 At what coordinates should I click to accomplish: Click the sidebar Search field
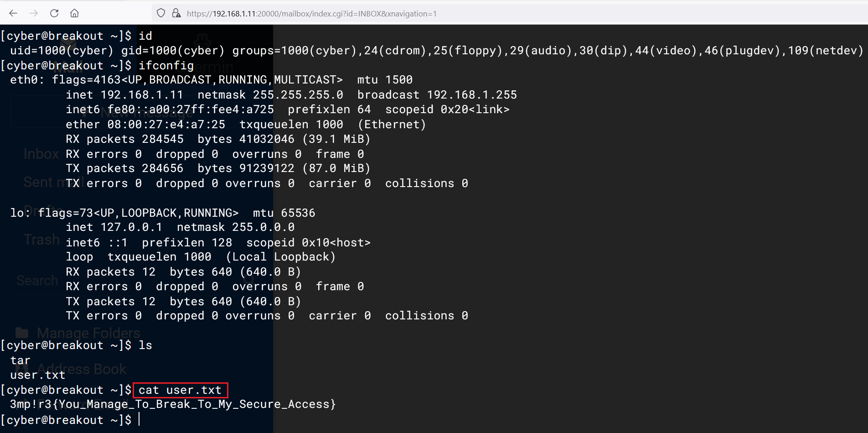pos(37,280)
